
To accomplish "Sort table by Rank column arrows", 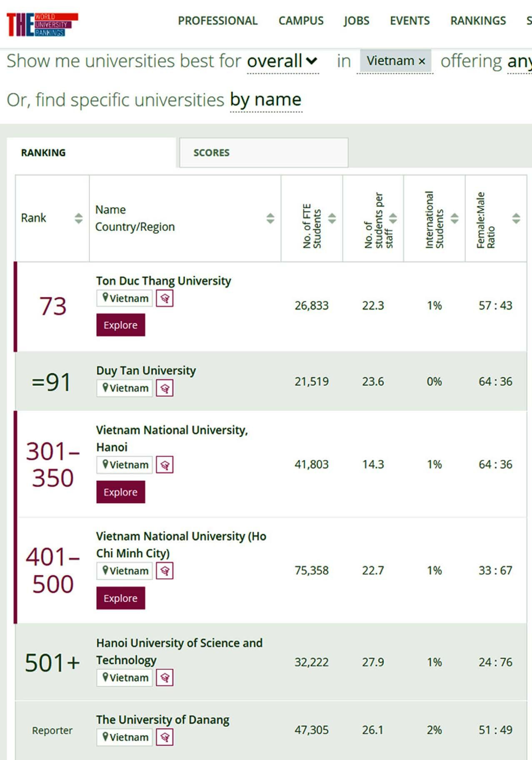I will (x=78, y=218).
